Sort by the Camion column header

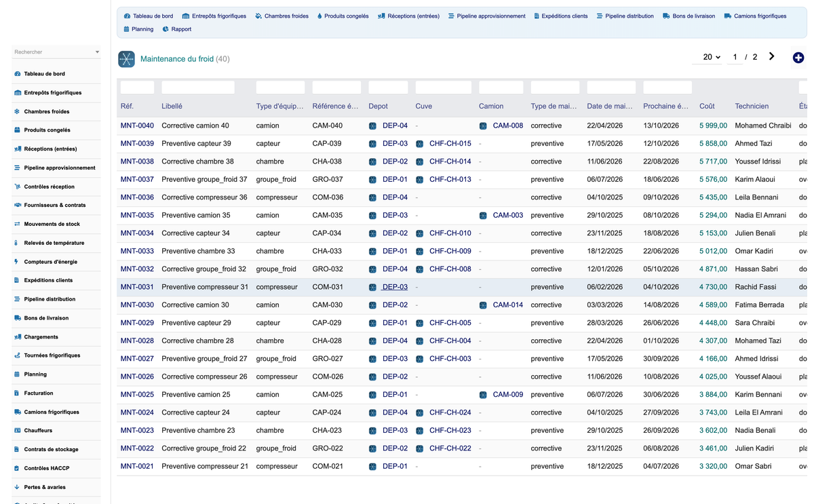(x=491, y=106)
